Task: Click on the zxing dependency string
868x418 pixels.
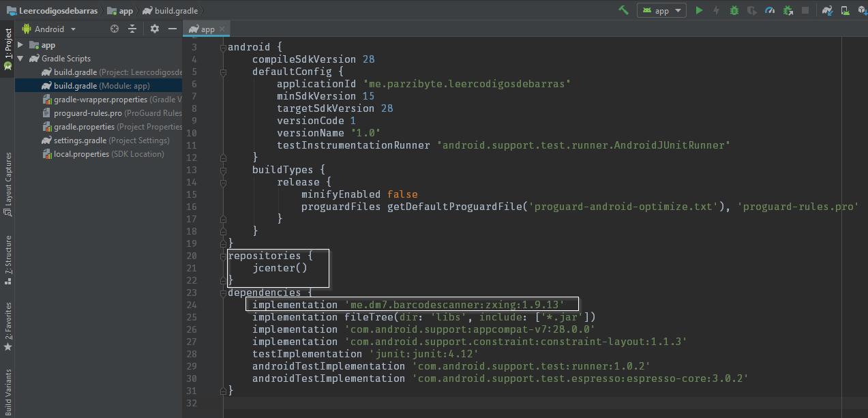Action: click(x=454, y=305)
